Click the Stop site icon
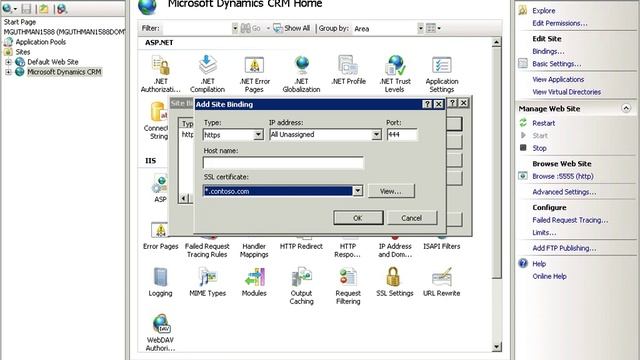 (x=523, y=147)
